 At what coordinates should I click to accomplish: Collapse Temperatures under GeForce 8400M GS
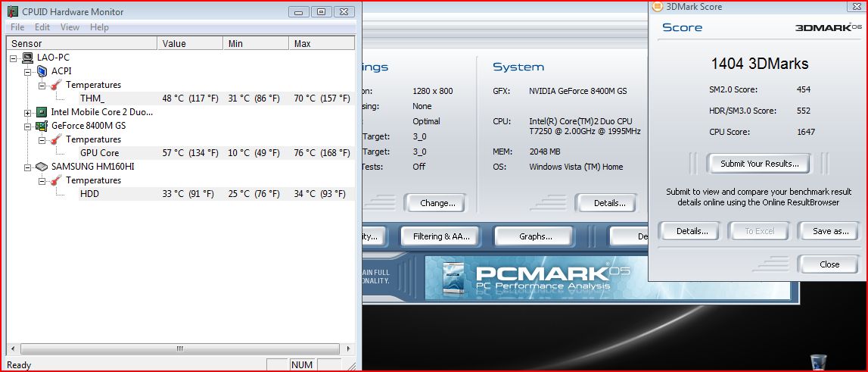42,139
